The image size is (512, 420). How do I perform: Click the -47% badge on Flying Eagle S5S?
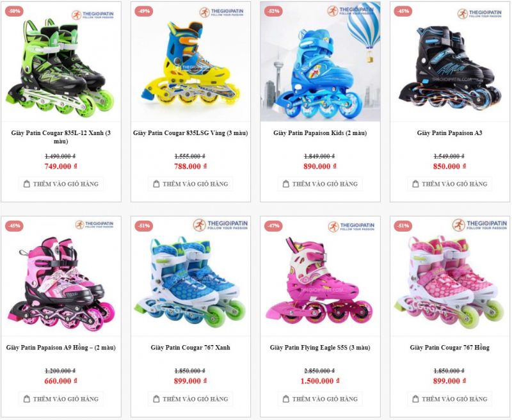tap(273, 225)
